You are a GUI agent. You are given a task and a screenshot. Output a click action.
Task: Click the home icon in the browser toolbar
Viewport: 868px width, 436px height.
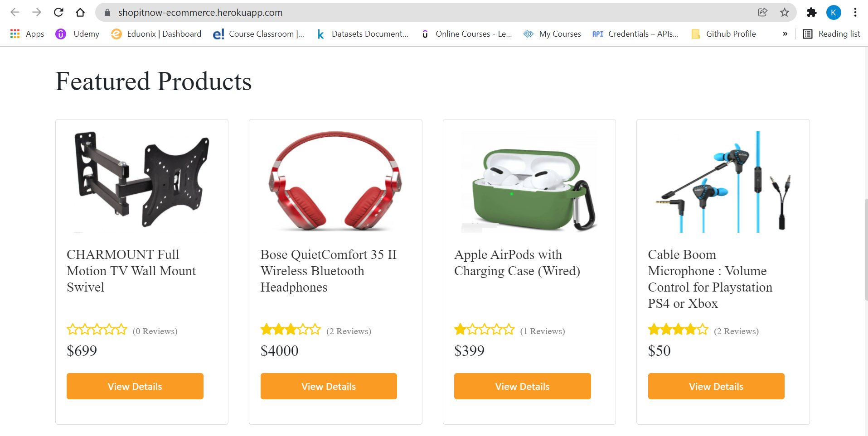pos(80,12)
